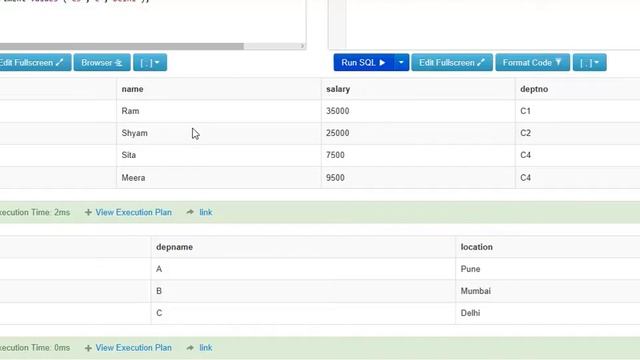Click the depname value C

159,313
